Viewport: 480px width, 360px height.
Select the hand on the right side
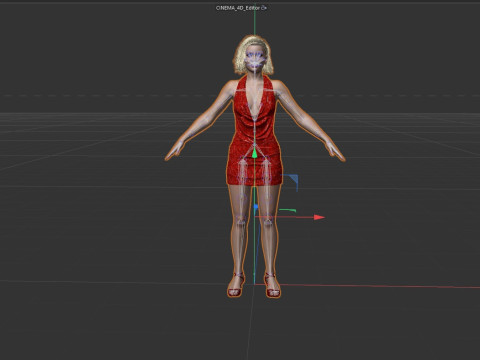335,152
